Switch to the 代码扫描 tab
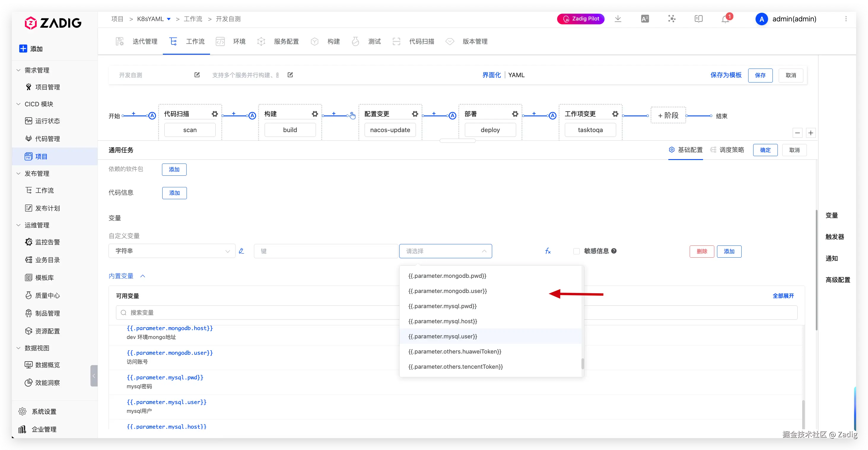The width and height of the screenshot is (868, 450). (413, 42)
